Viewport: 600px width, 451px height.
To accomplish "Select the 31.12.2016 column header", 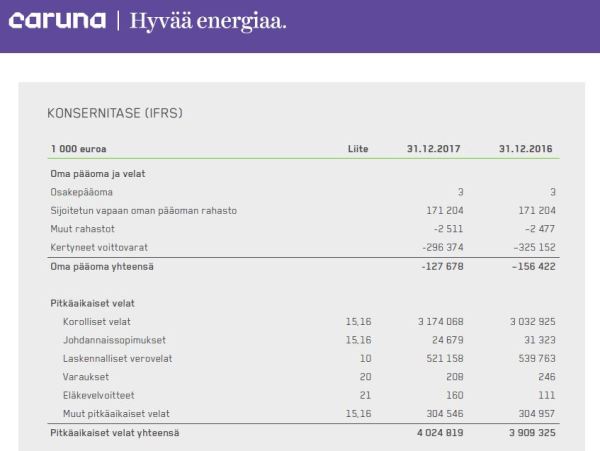I will pyautogui.click(x=525, y=148).
